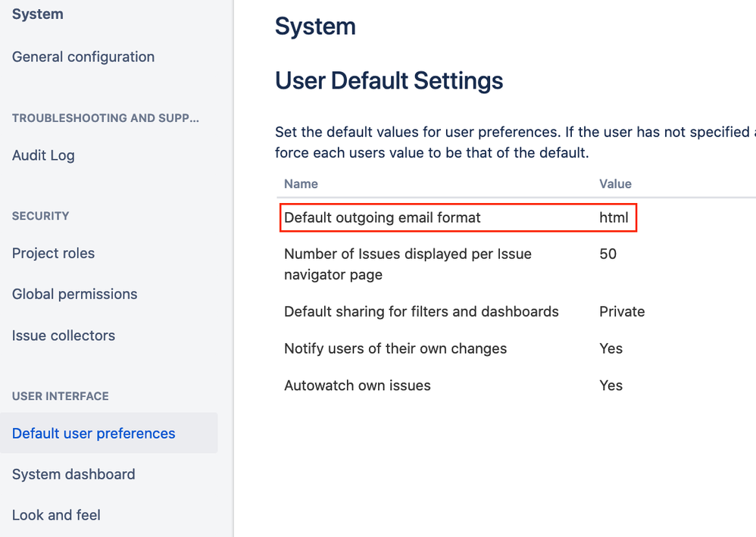Click the Value column header

(x=615, y=183)
